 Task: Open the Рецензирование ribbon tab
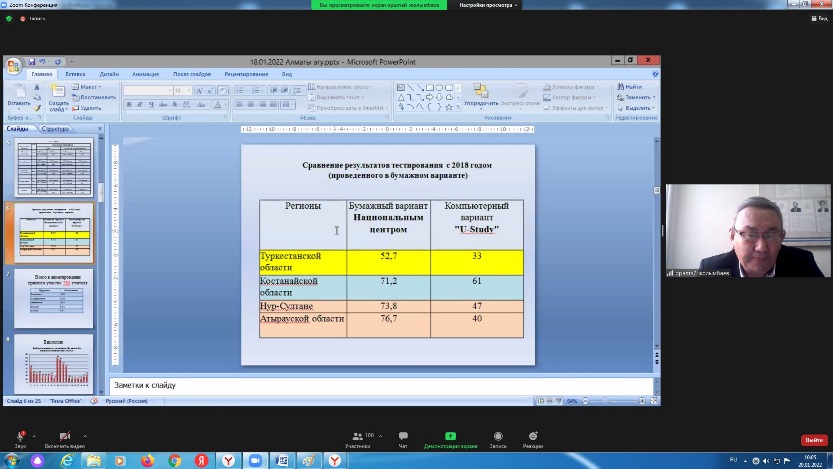click(245, 74)
